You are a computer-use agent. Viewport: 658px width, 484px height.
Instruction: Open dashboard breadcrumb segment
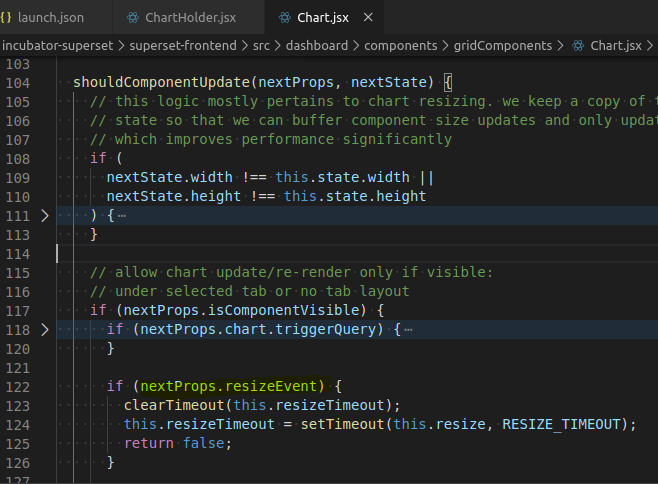click(317, 45)
